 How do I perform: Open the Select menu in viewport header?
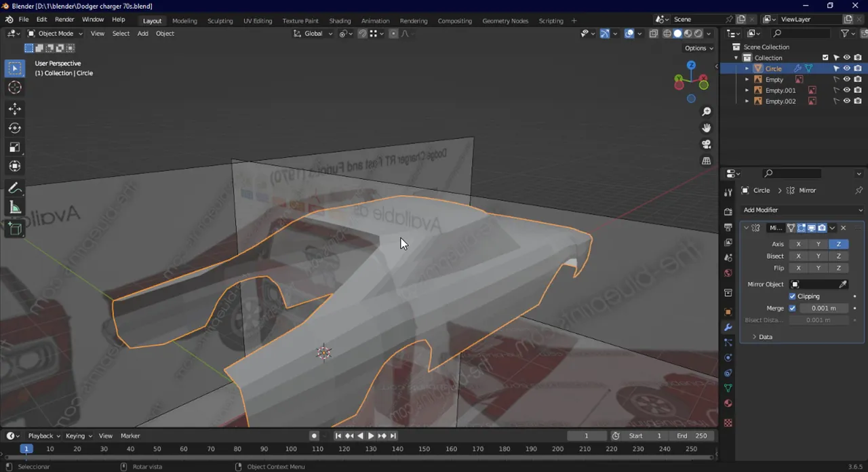(121, 33)
